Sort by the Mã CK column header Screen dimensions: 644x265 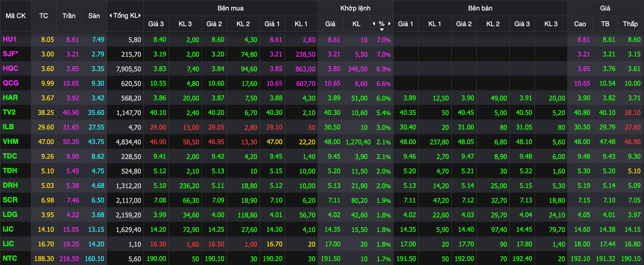pyautogui.click(x=16, y=16)
